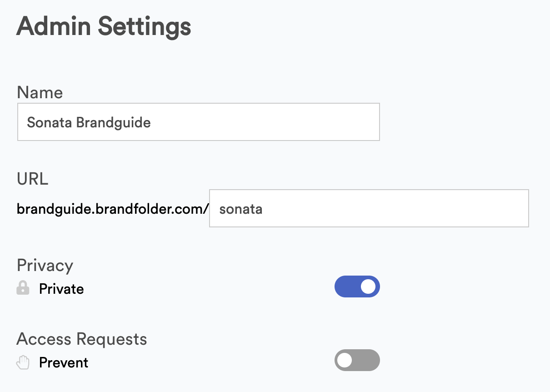This screenshot has height=392, width=550.
Task: Focus the URL slug input field
Action: point(369,208)
